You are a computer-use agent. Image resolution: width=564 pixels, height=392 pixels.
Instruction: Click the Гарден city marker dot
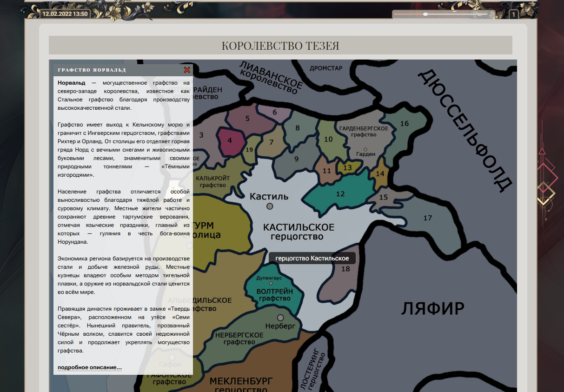tap(365, 149)
